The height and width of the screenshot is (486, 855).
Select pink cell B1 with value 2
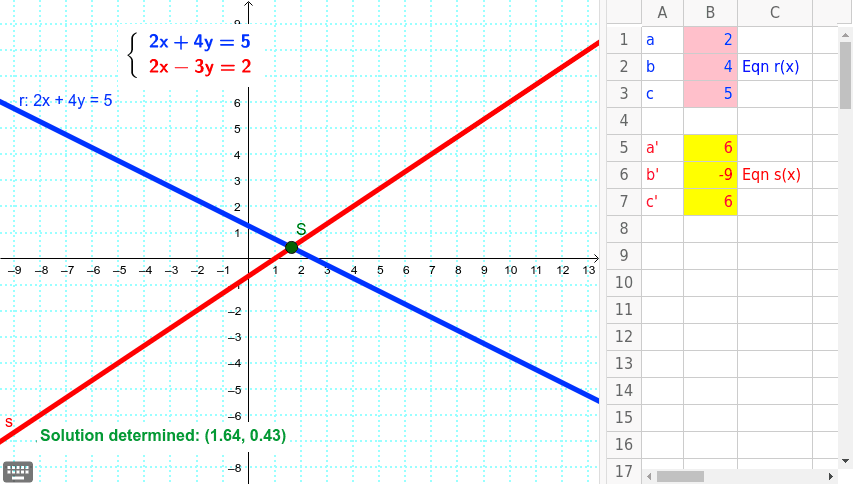pyautogui.click(x=711, y=40)
